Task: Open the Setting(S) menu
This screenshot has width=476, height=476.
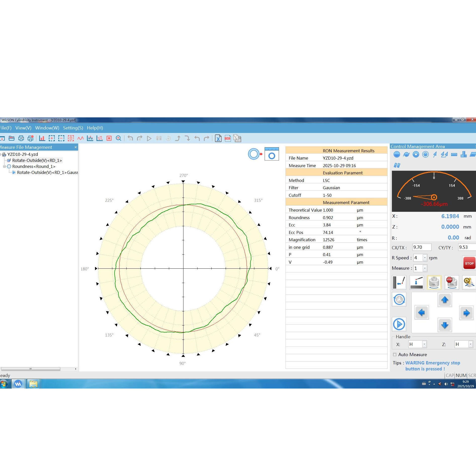Action: (73, 128)
